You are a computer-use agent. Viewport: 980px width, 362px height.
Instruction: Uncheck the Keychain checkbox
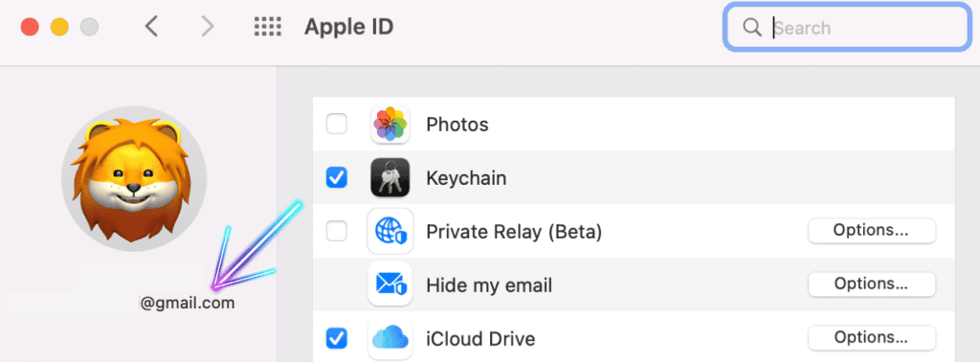click(x=337, y=177)
